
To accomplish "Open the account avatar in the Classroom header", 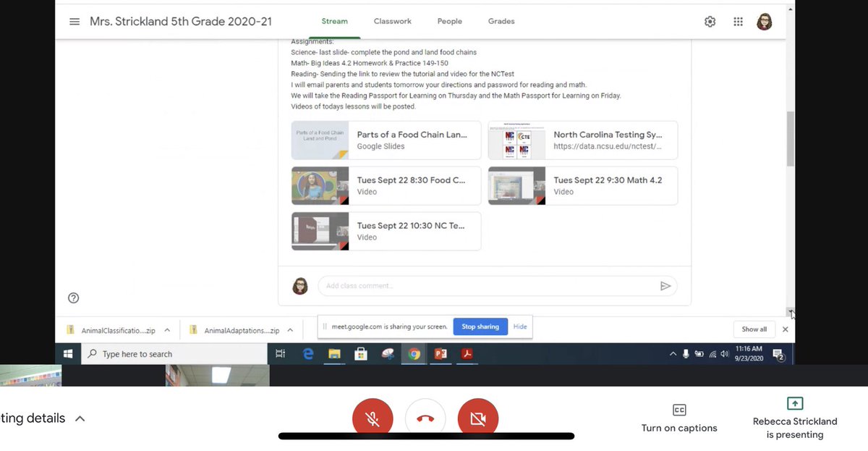I will pos(765,22).
